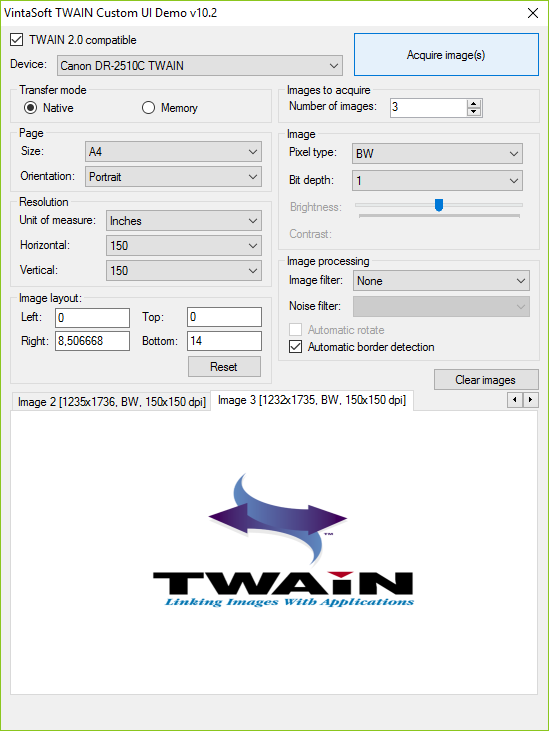Click the Reset layout button

click(224, 367)
